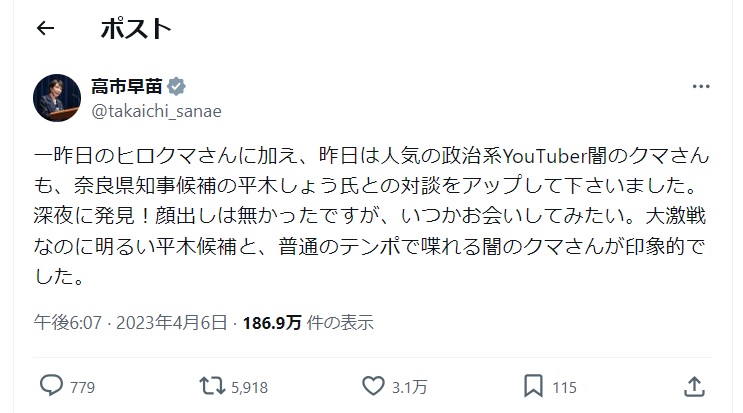Like the post with the heart icon

click(x=372, y=385)
